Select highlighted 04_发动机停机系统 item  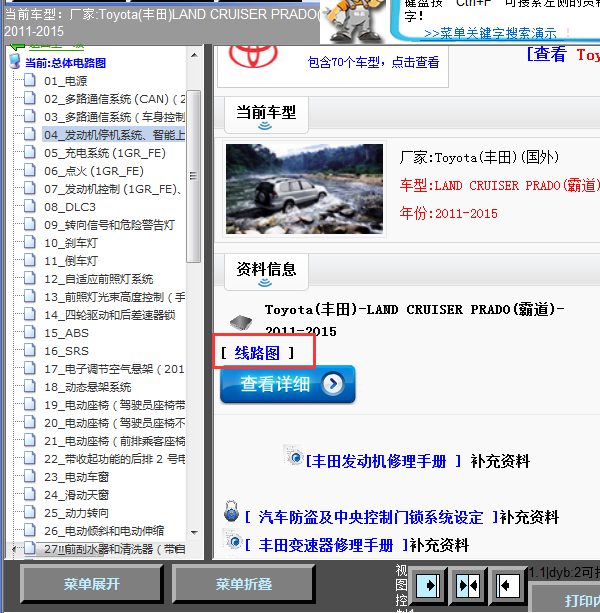(115, 135)
